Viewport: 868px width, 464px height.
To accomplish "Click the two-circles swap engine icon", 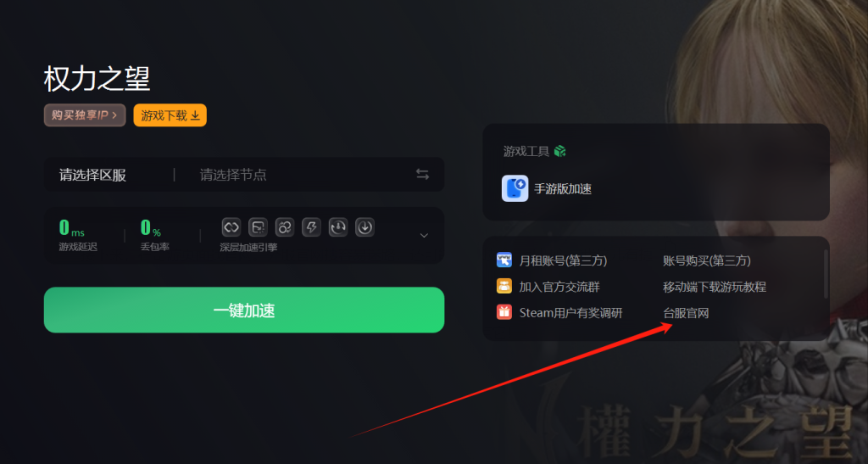I will click(x=285, y=227).
